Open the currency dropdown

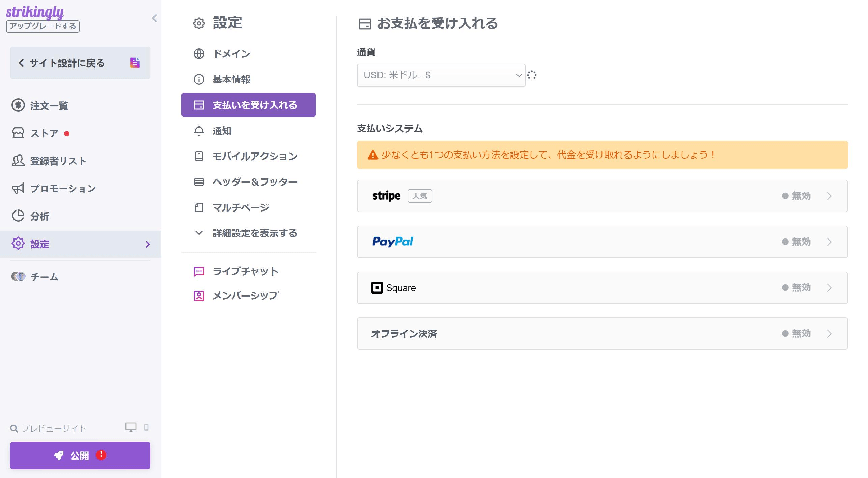click(x=440, y=76)
